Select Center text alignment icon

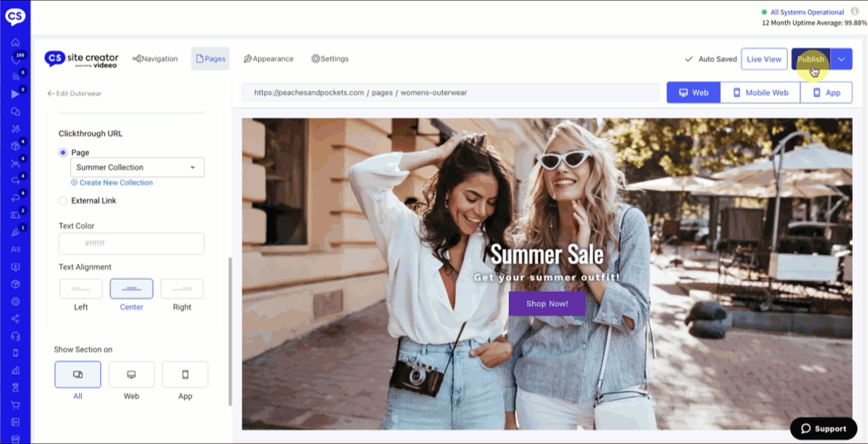click(x=131, y=289)
